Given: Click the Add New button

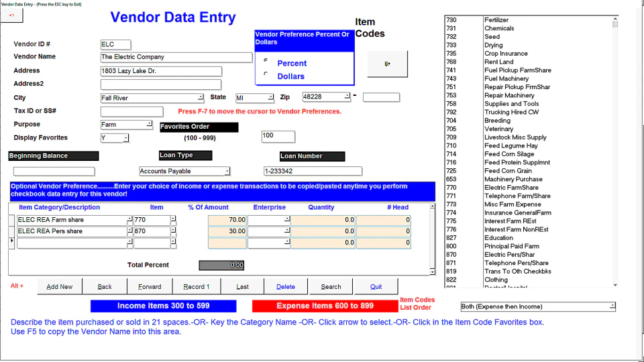Looking at the screenshot, I should click(x=60, y=286).
